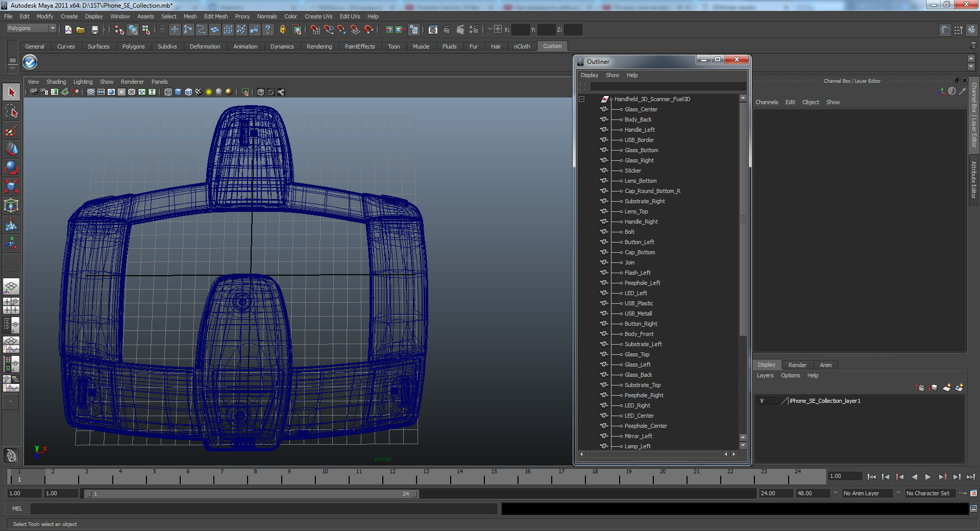The width and height of the screenshot is (980, 531).
Task: Open the Polygons menu set dropdown
Action: [x=31, y=29]
